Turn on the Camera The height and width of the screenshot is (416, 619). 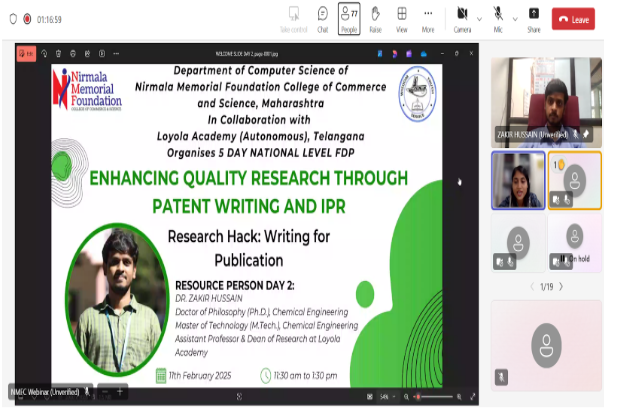(461, 17)
